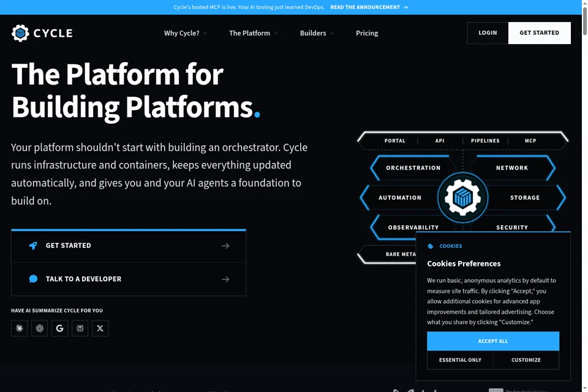Image resolution: width=588 pixels, height=392 pixels.
Task: Click header GET STARTED button
Action: click(539, 33)
